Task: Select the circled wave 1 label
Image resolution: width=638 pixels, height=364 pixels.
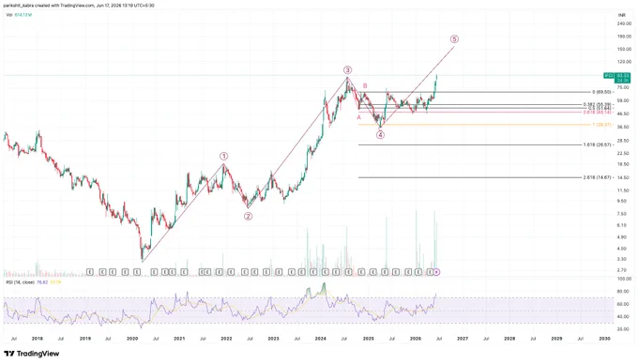Action: [x=224, y=156]
